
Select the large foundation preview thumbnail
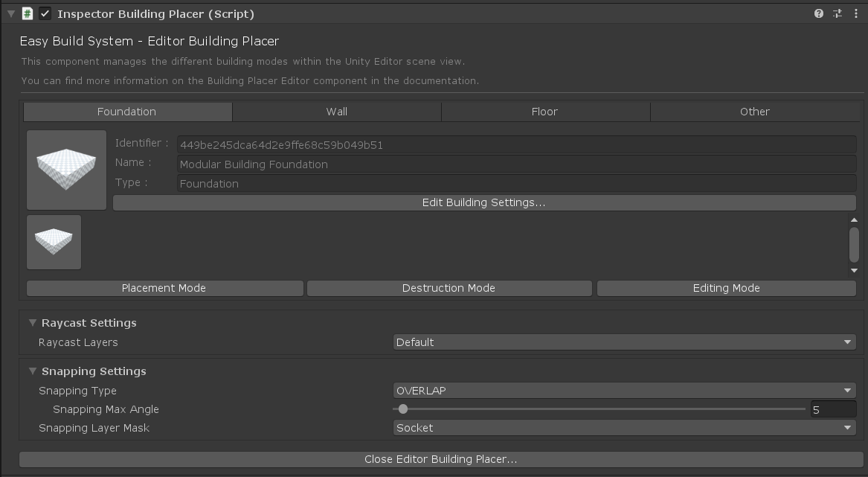67,170
